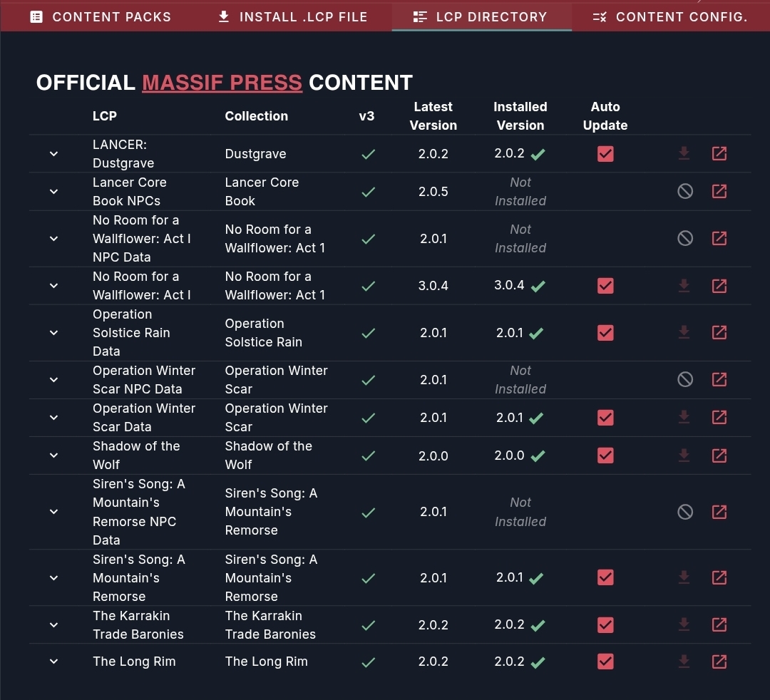Open external link for Shadow of the Wolf
Screen dimensions: 770x700
coord(719,455)
